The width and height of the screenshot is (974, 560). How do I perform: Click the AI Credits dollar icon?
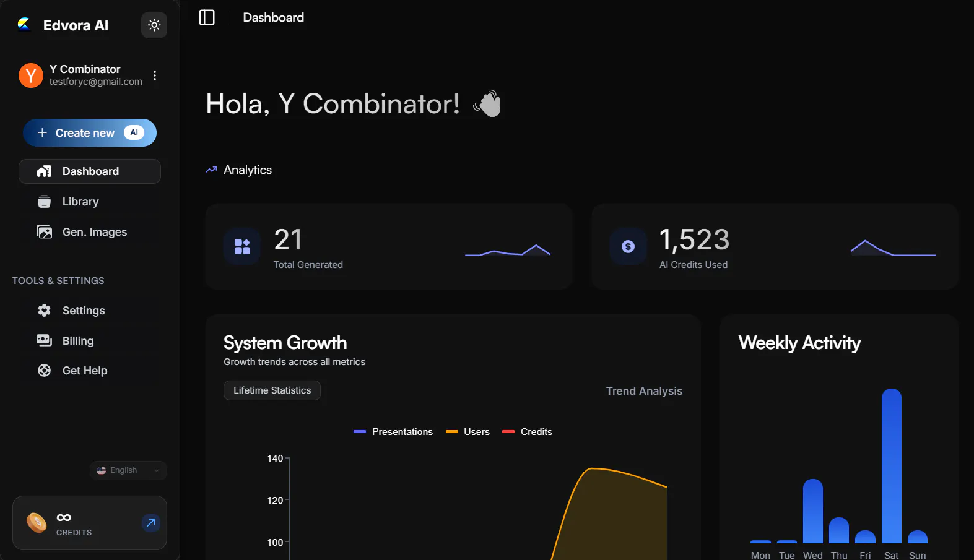628,247
